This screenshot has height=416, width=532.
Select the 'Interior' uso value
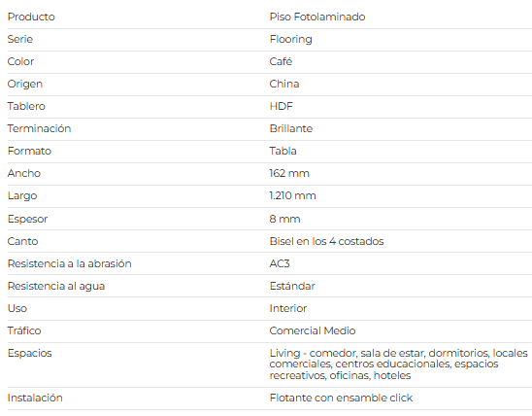pos(287,308)
